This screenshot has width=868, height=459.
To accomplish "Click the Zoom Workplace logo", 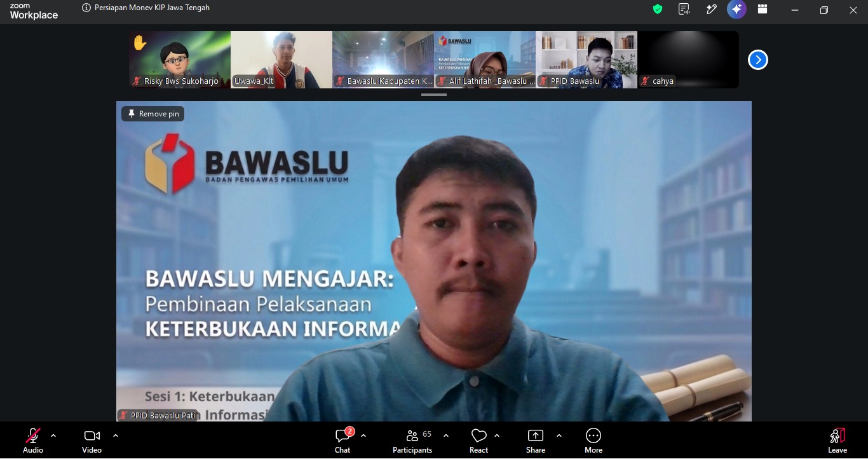I will (x=34, y=11).
